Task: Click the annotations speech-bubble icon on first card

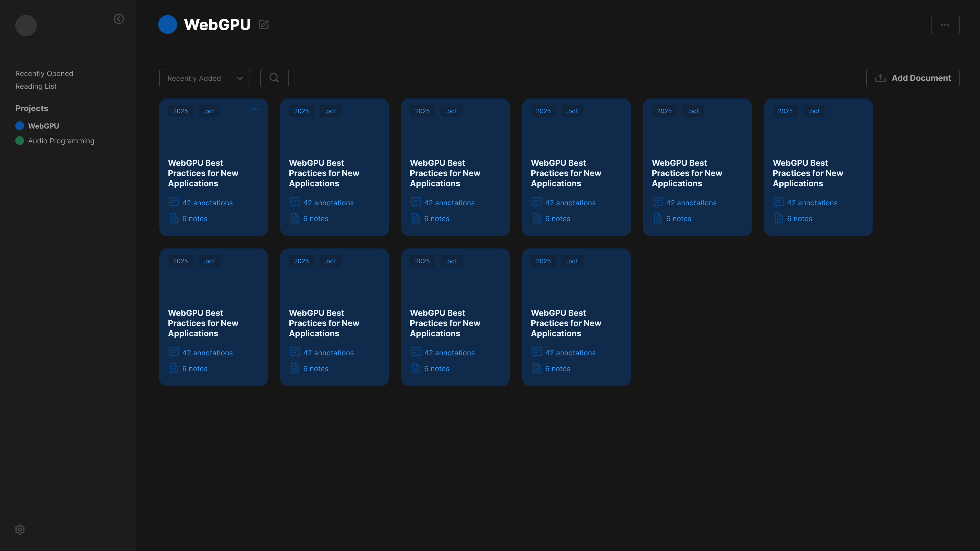Action: tap(174, 202)
